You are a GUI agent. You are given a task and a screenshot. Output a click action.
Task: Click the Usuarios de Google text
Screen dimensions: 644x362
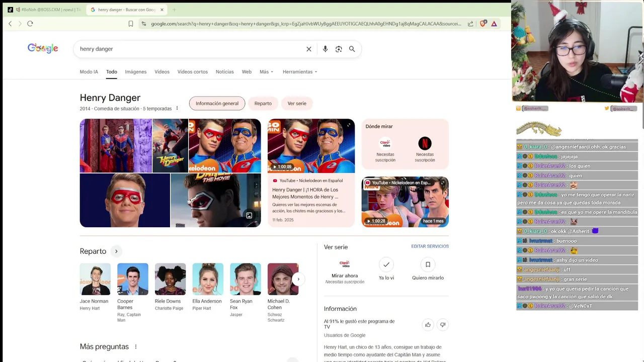point(345,335)
